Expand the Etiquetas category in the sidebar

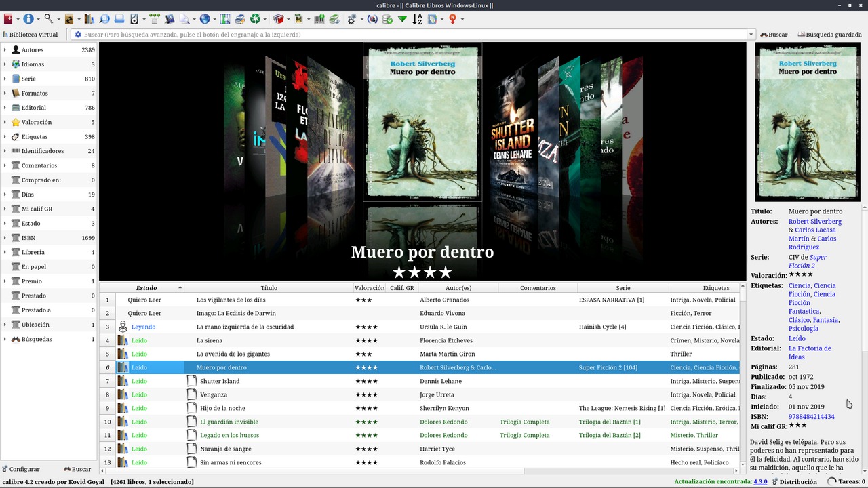(x=5, y=137)
